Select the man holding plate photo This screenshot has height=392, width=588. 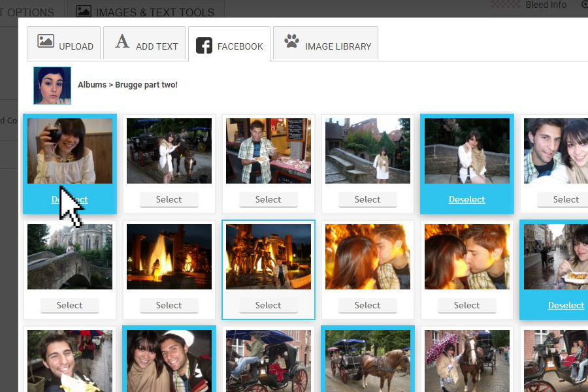pyautogui.click(x=269, y=199)
